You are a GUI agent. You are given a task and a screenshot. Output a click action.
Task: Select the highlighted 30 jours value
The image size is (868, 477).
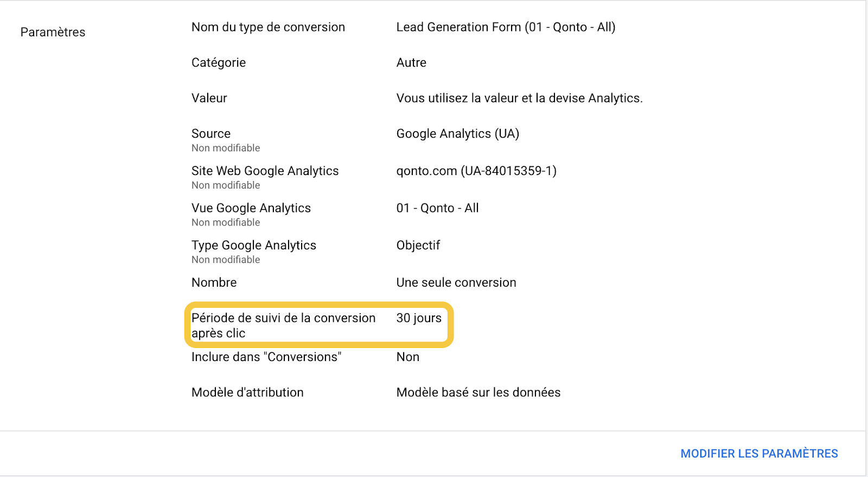[419, 318]
